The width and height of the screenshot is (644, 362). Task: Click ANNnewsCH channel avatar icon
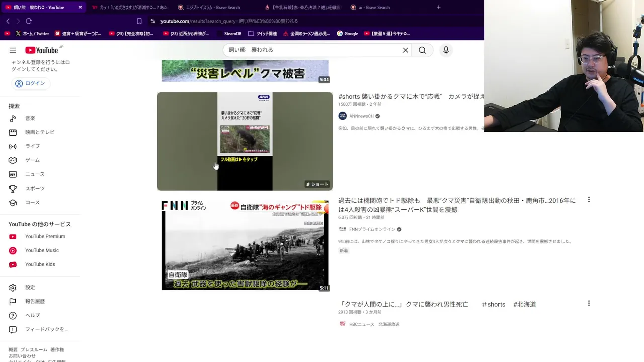pyautogui.click(x=343, y=116)
